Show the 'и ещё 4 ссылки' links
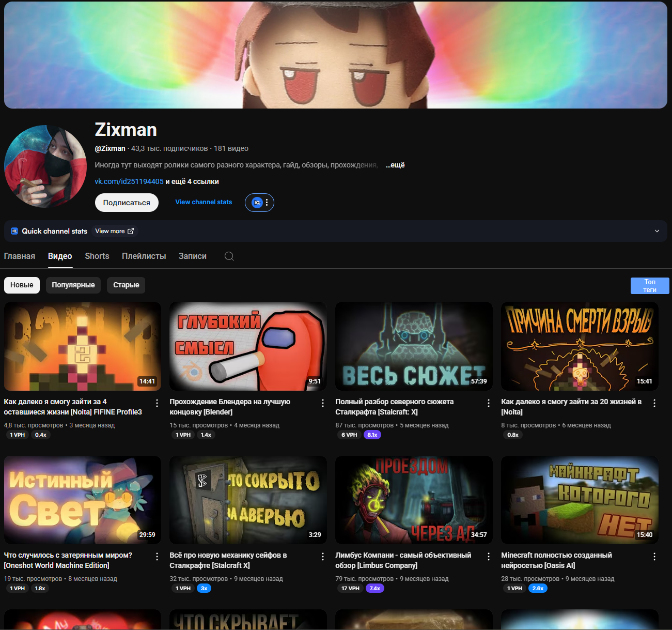Screen dimensions: 672x630 tap(192, 181)
